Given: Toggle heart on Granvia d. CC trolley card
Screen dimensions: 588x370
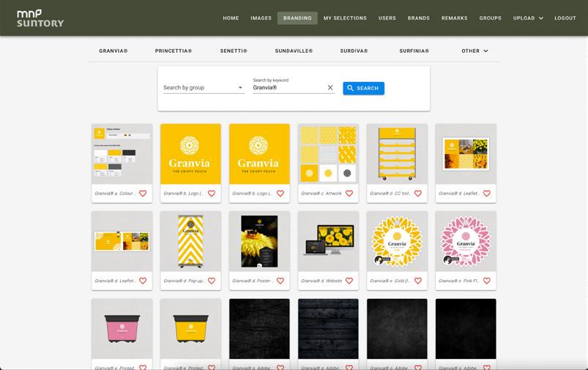Looking at the screenshot, I should (418, 193).
